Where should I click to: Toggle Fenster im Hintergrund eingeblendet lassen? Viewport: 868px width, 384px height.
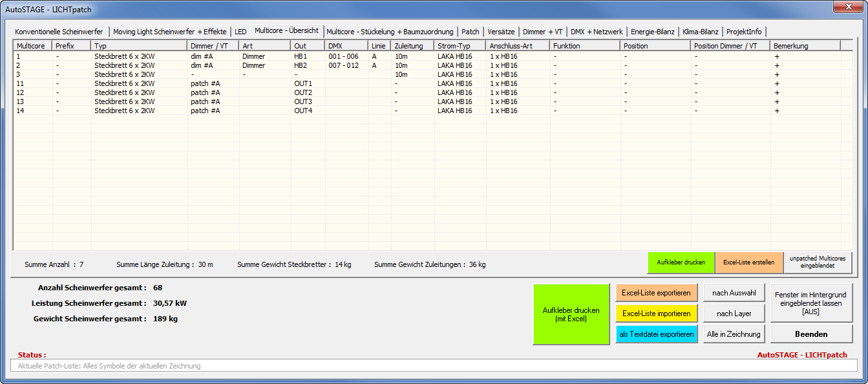click(x=811, y=303)
